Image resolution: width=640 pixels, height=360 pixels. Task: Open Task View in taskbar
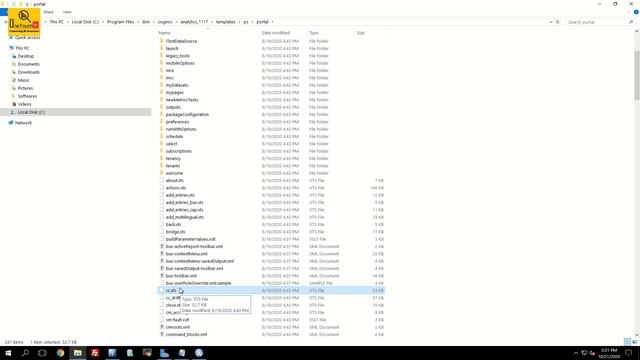click(42, 353)
